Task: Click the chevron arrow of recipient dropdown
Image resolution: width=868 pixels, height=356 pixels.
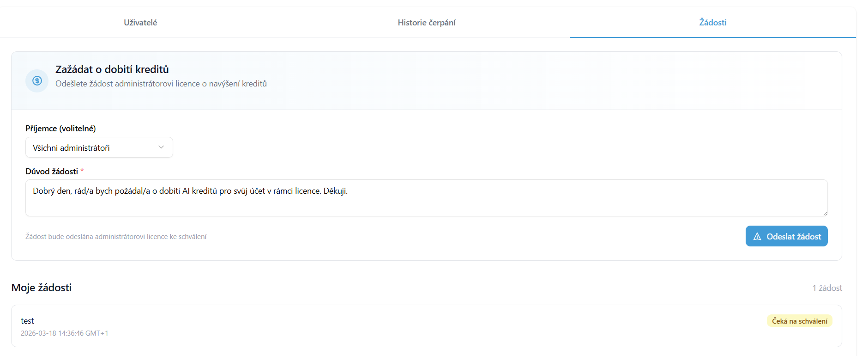Action: (161, 147)
